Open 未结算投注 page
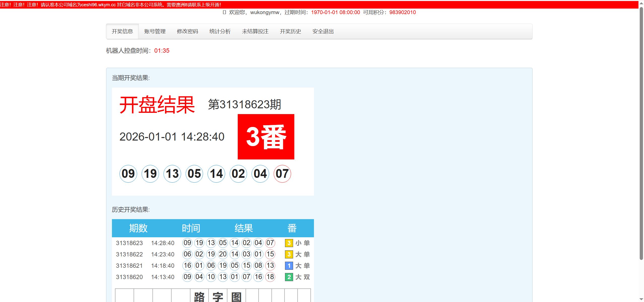Screen dimensions: 644x302 (255, 31)
